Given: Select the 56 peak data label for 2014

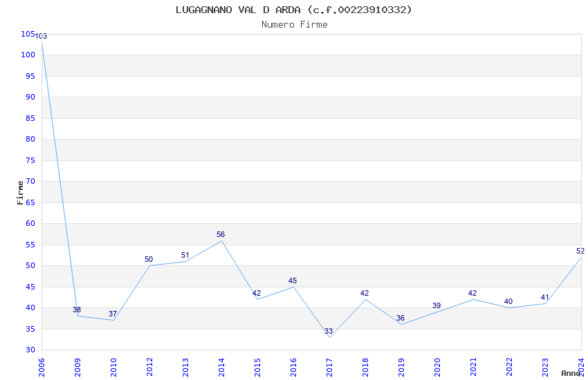Looking at the screenshot, I should [x=221, y=234].
